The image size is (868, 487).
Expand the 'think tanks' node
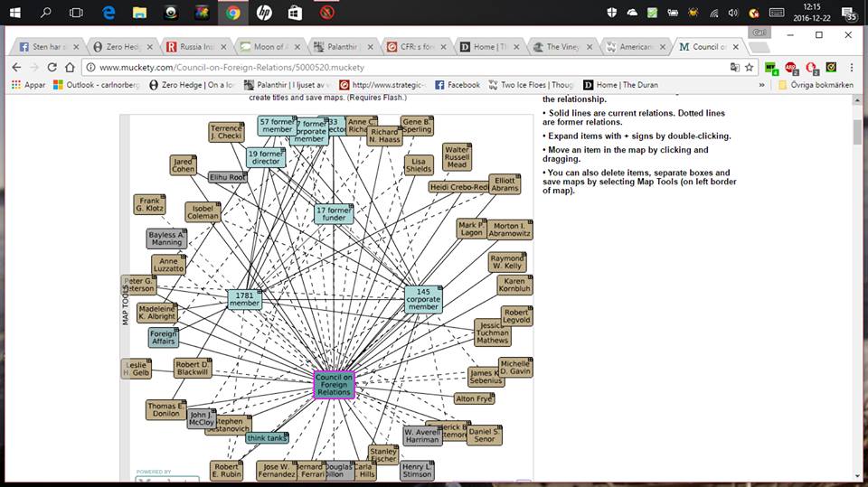pyautogui.click(x=267, y=438)
